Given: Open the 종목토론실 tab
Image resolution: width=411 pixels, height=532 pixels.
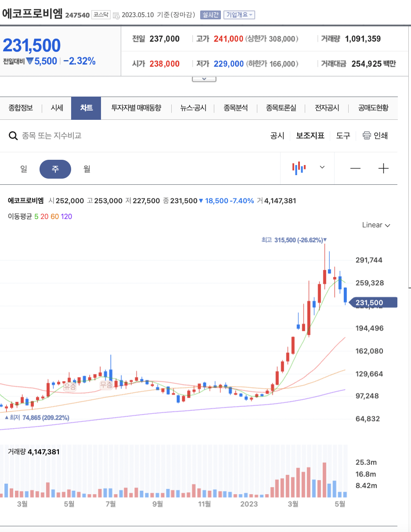Looking at the screenshot, I should point(281,108).
